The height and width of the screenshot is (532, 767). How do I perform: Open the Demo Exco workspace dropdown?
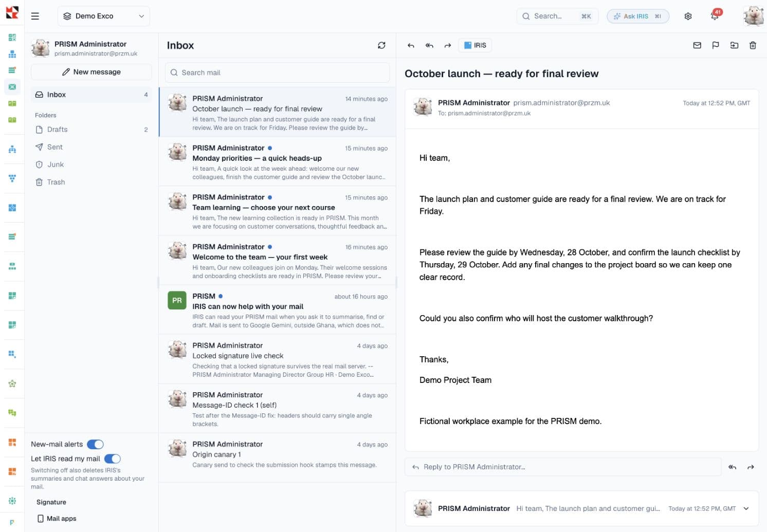click(104, 16)
